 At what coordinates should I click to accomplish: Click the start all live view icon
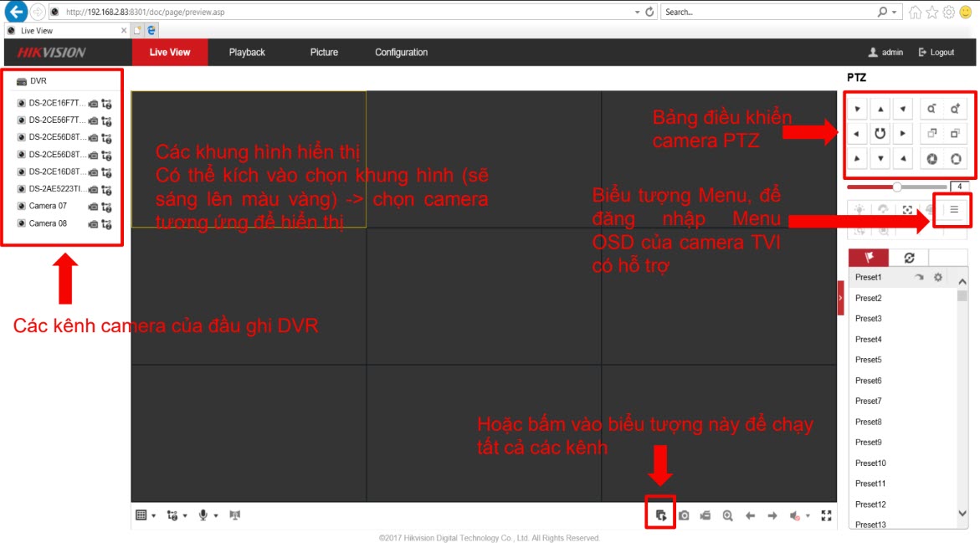point(660,515)
